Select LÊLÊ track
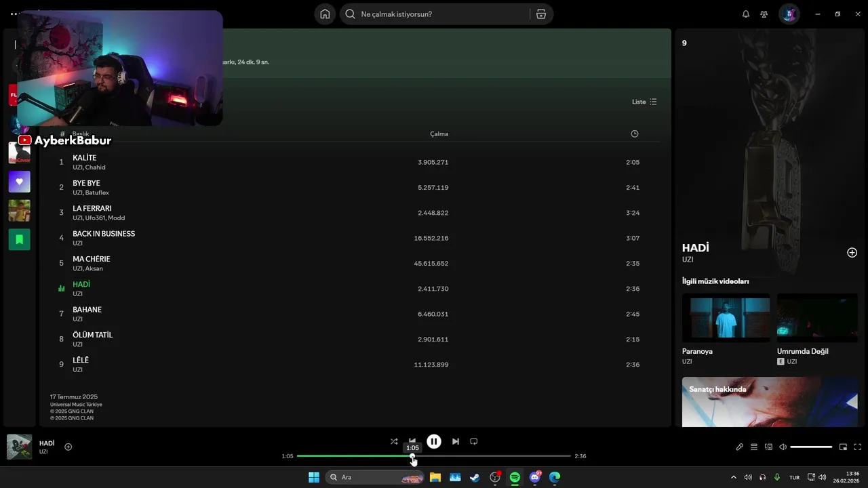 click(81, 360)
